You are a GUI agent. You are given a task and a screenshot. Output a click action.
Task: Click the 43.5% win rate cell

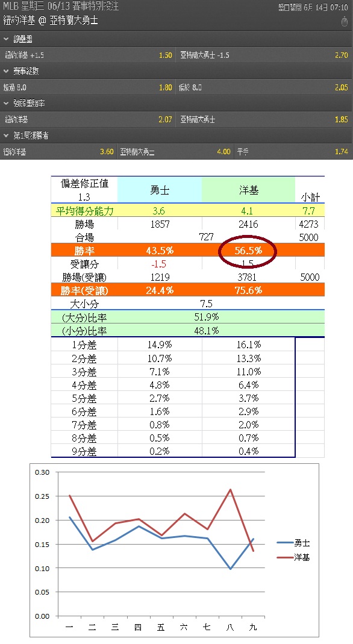point(160,251)
